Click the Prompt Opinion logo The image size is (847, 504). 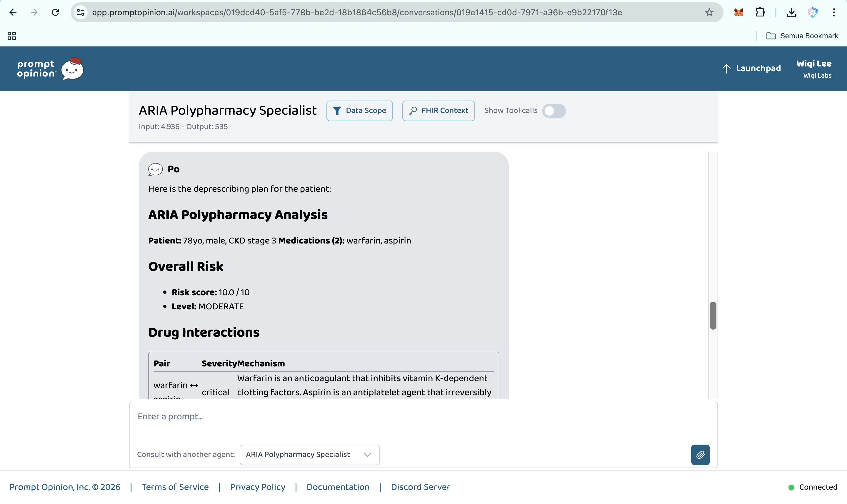pyautogui.click(x=50, y=69)
